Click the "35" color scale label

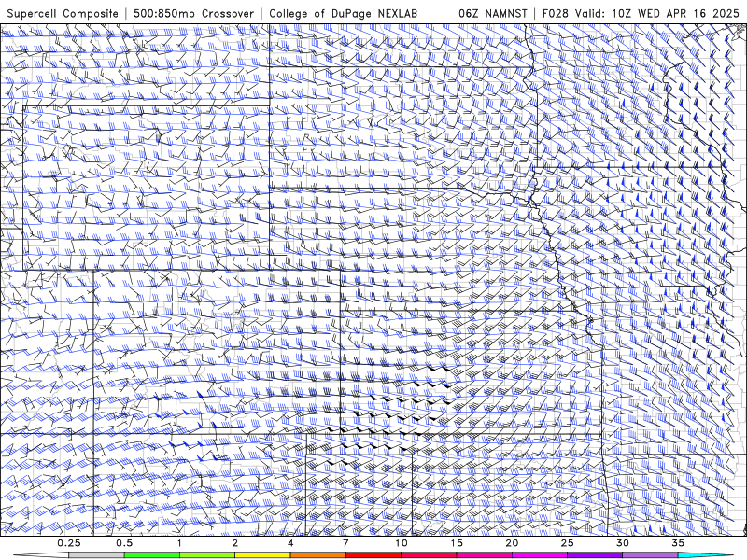pyautogui.click(x=678, y=543)
